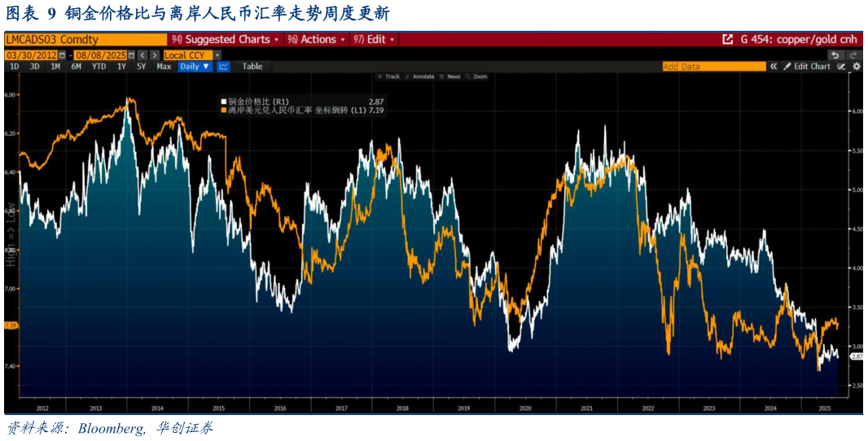Click the undo arrow icon
868x441 pixels.
pos(834,55)
